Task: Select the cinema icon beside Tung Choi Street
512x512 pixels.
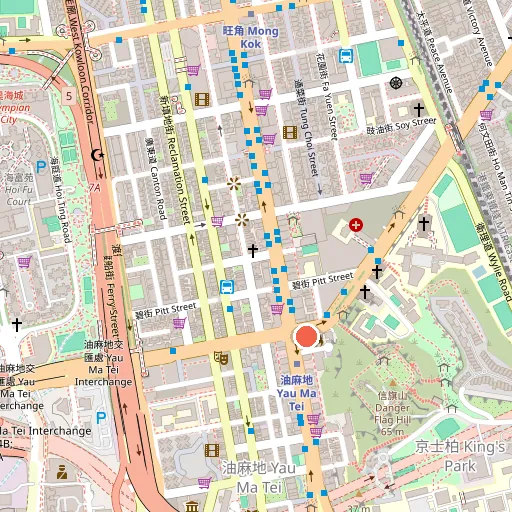Action: coord(290,132)
